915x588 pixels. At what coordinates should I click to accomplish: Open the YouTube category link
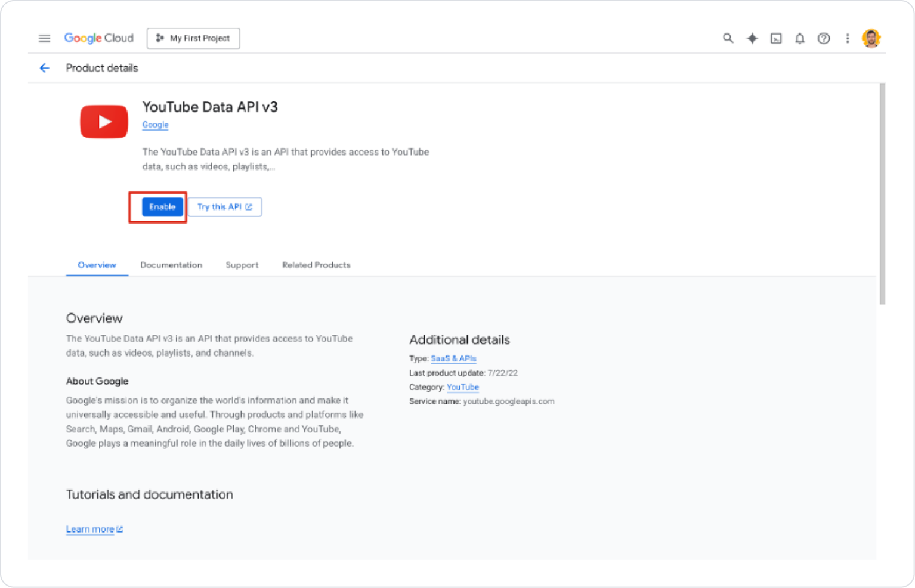(463, 387)
